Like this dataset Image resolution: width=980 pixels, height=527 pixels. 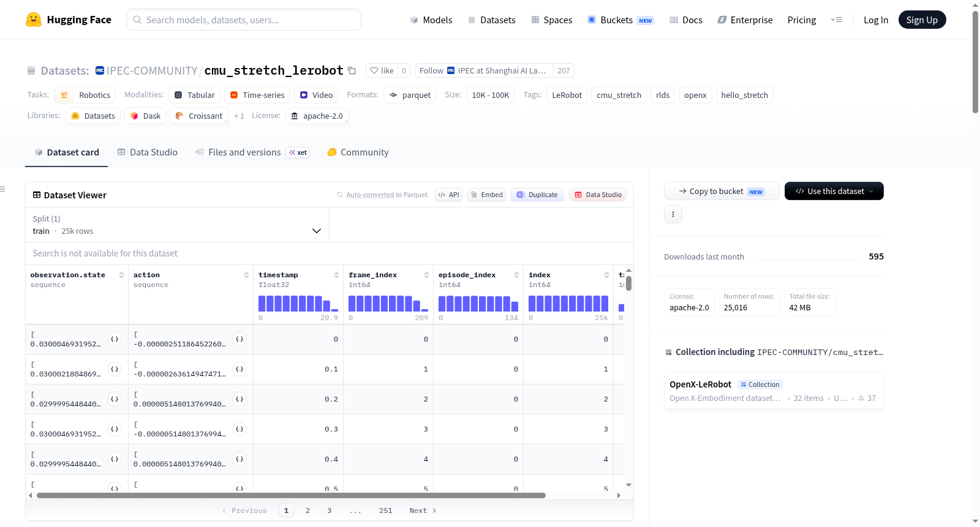point(382,70)
